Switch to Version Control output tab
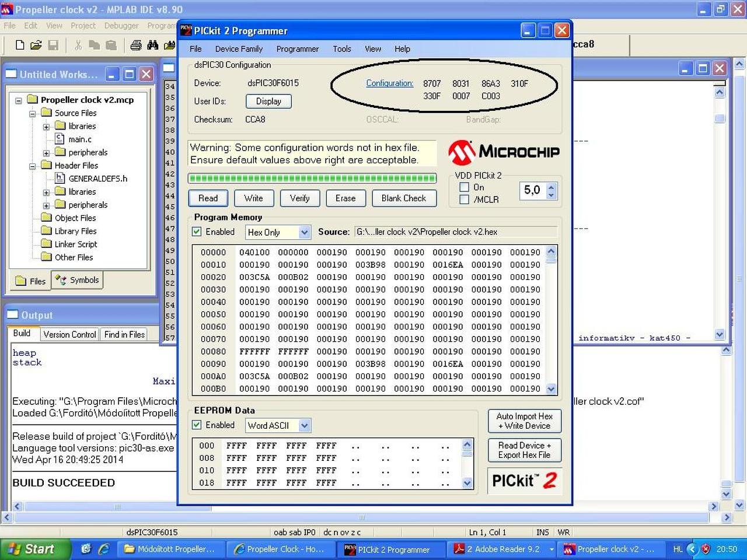 click(x=69, y=334)
